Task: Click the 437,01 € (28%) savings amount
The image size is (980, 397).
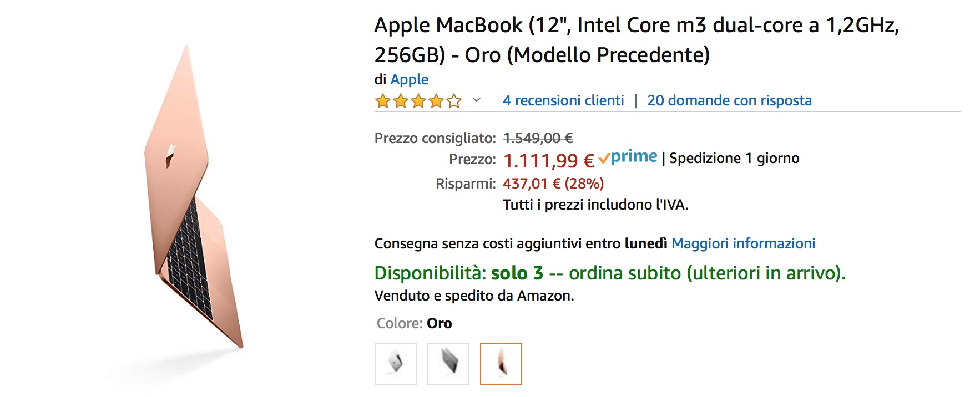Action: [553, 184]
